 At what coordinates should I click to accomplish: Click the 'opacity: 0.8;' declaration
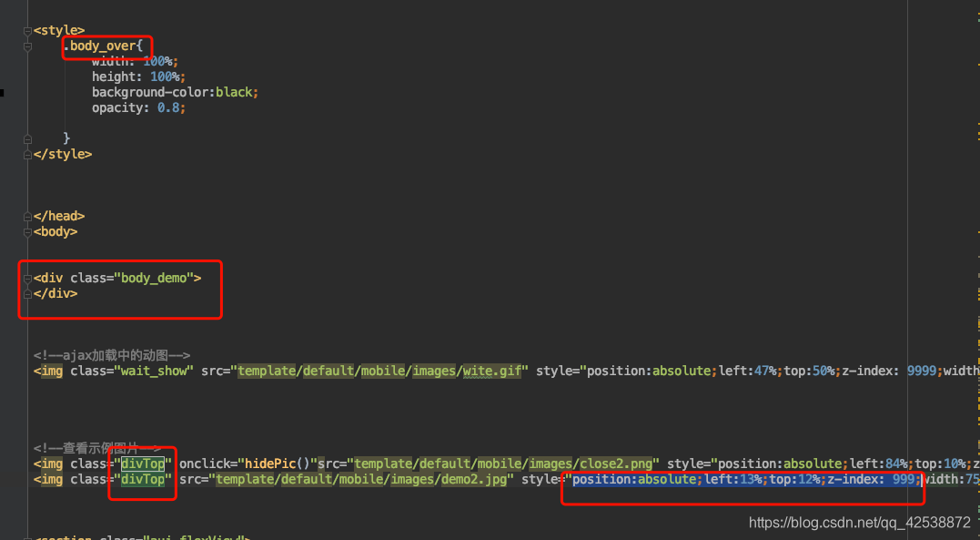pyautogui.click(x=138, y=107)
